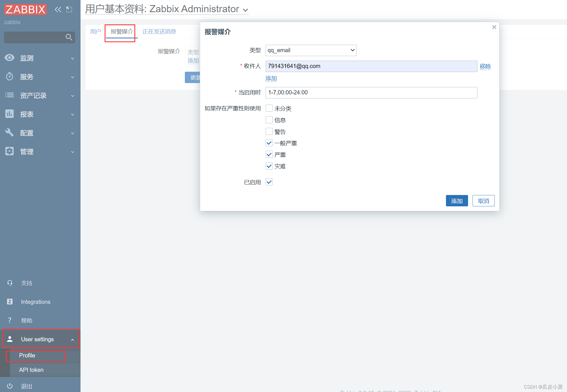The width and height of the screenshot is (567, 392).
Task: Click the partially hidden 更新 button
Action: pos(192,77)
